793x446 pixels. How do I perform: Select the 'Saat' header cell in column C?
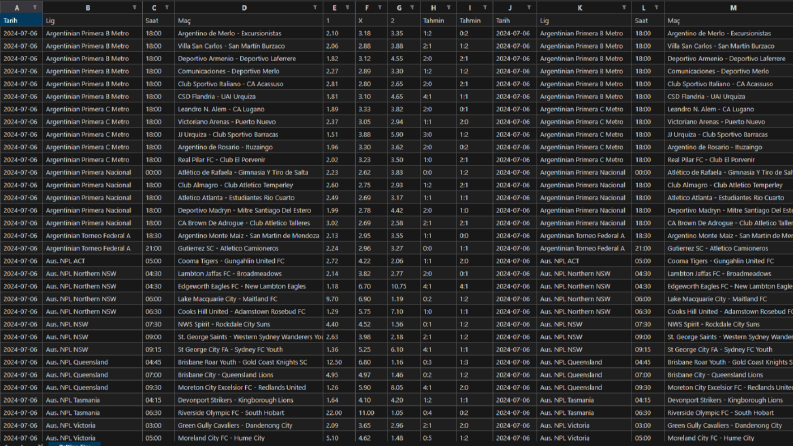[159, 21]
